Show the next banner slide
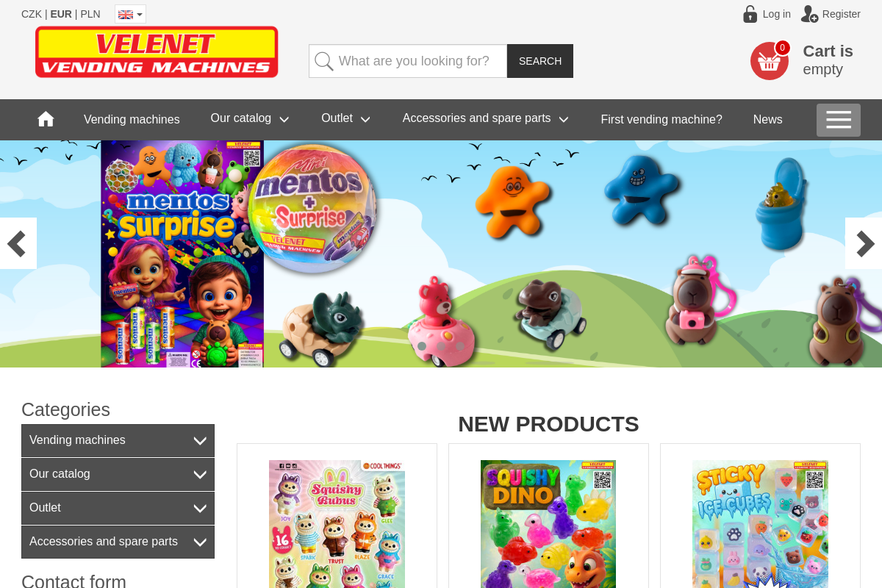This screenshot has height=588, width=882. pyautogui.click(x=864, y=243)
